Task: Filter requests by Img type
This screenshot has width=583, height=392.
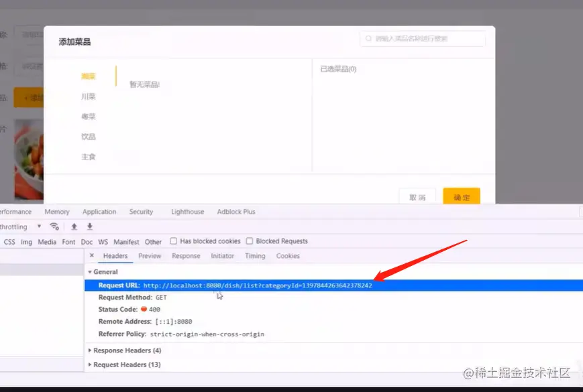Action: [26, 242]
